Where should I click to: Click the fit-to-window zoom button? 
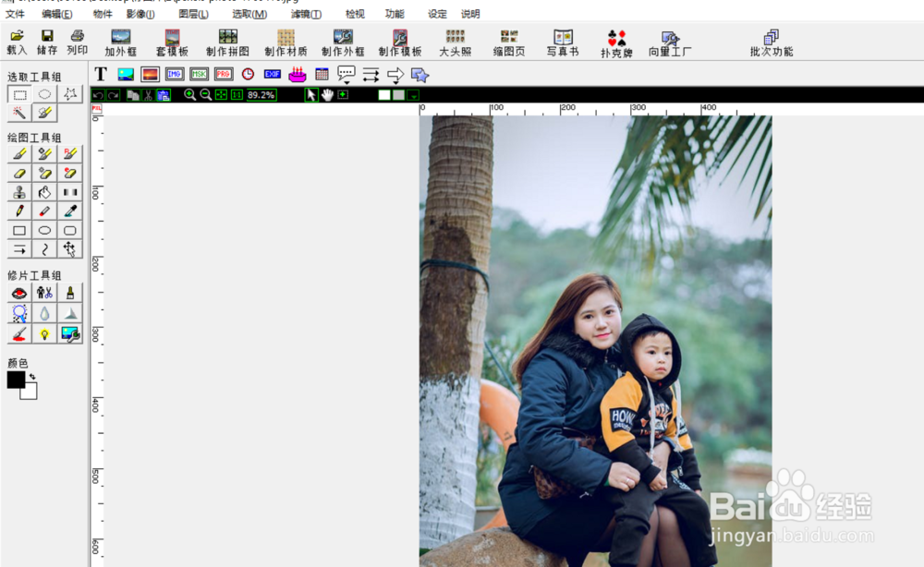point(221,95)
